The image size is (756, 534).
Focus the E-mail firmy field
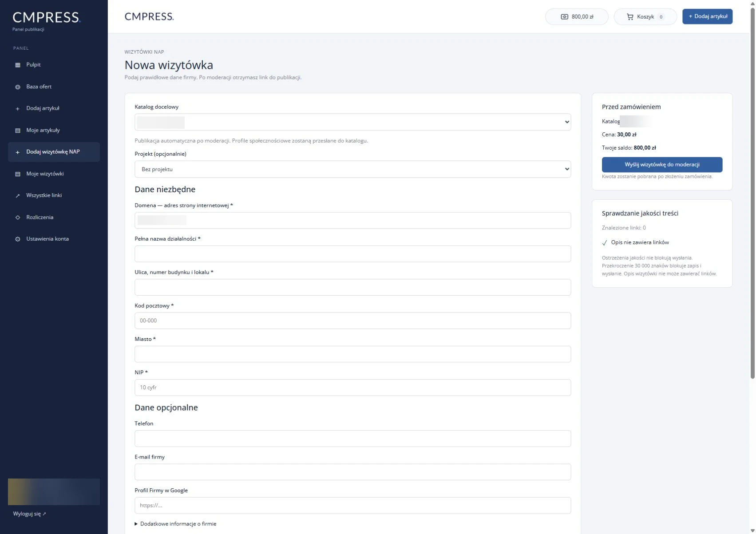352,472
